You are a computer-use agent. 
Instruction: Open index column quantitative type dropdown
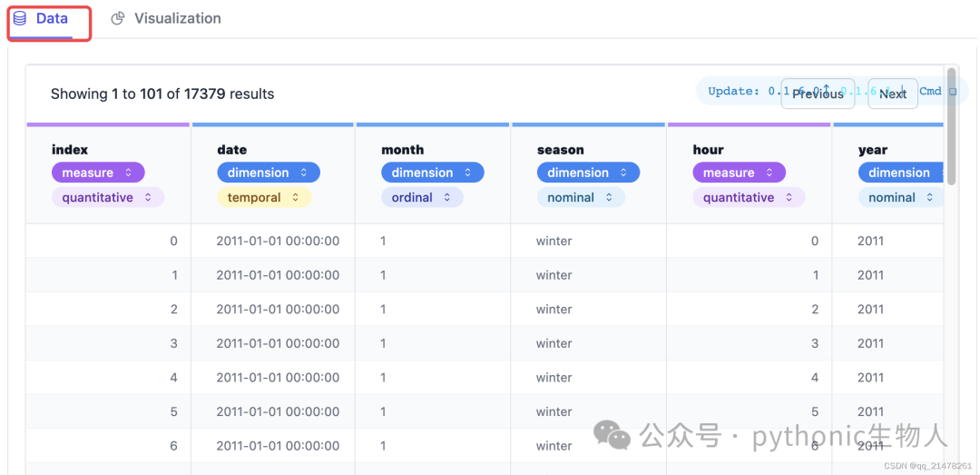pos(107,197)
